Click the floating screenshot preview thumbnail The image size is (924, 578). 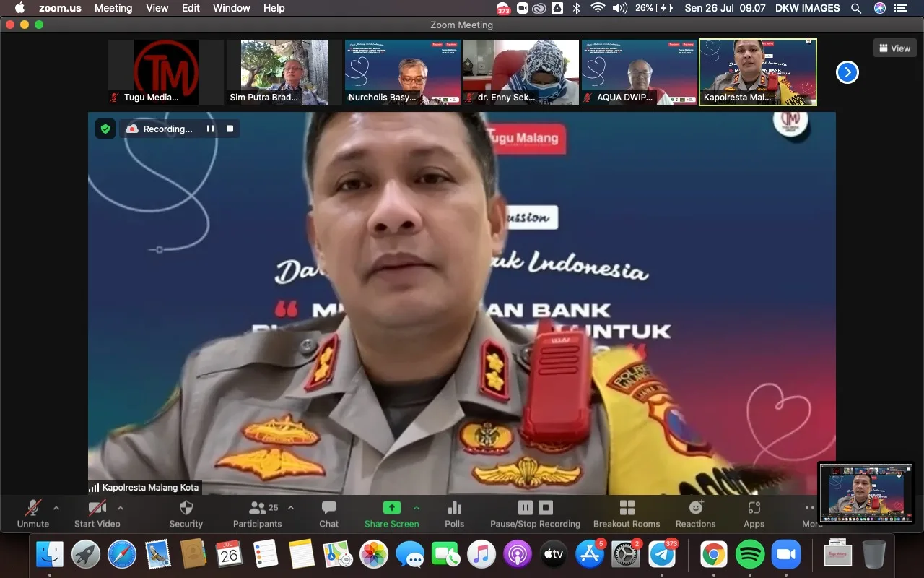866,493
